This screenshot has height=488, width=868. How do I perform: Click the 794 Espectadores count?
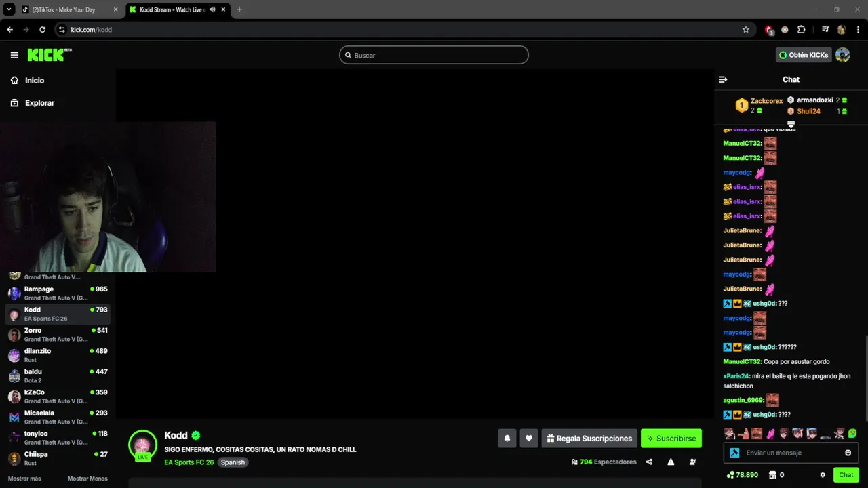click(604, 462)
